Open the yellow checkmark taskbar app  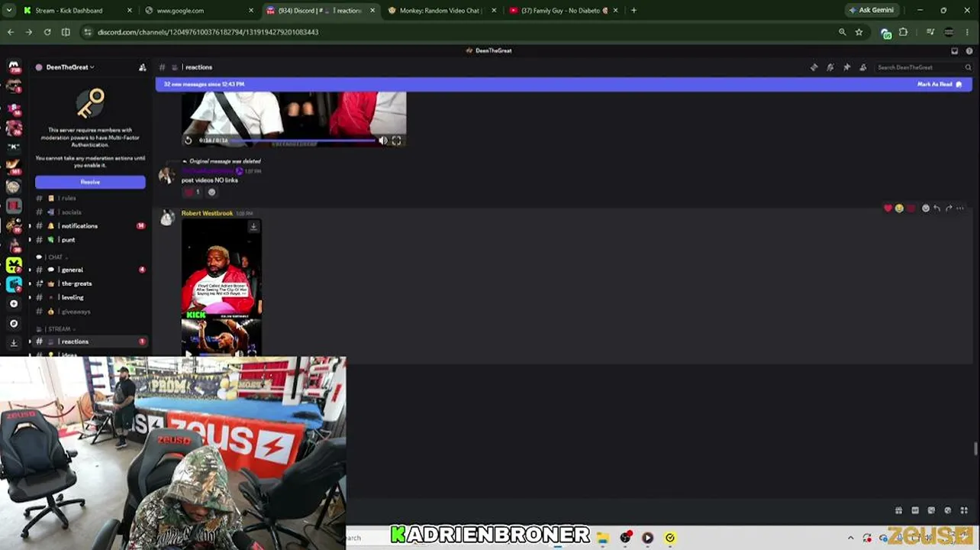pos(670,538)
